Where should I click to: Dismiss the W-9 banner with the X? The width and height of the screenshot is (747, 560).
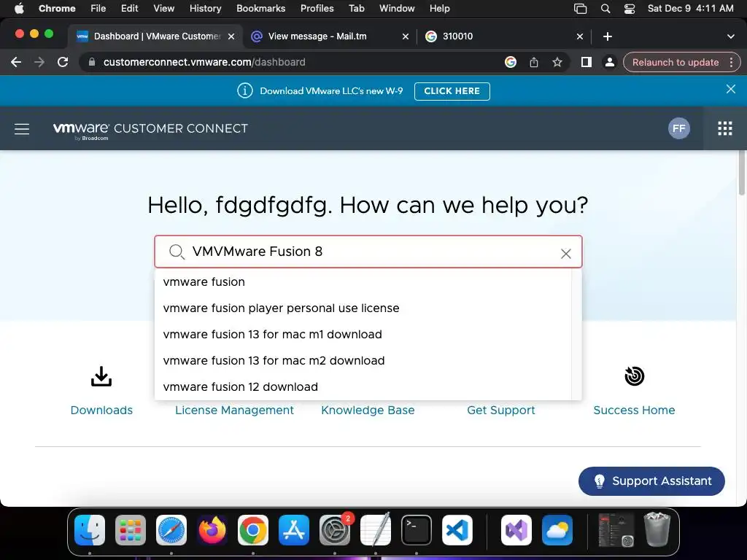click(x=730, y=89)
